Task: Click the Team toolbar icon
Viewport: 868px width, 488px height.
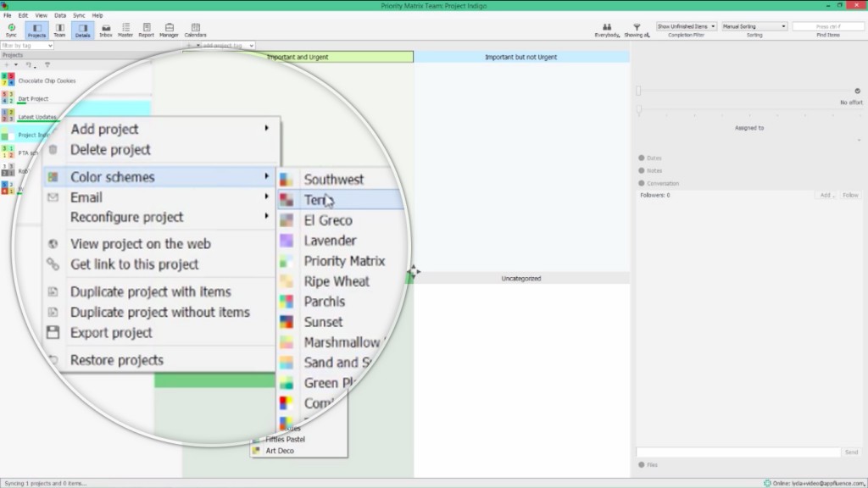Action: tap(58, 28)
